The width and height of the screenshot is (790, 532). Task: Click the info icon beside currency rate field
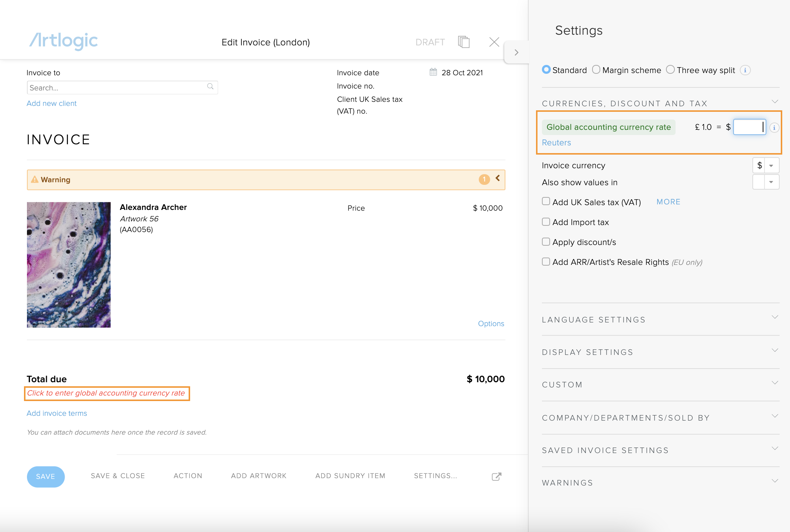pos(774,127)
